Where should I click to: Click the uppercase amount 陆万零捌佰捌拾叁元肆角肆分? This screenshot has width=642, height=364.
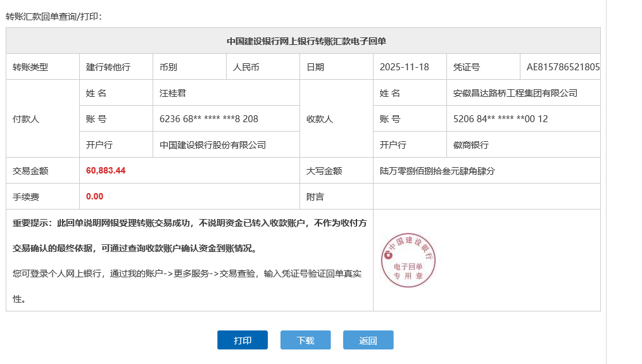coord(437,171)
